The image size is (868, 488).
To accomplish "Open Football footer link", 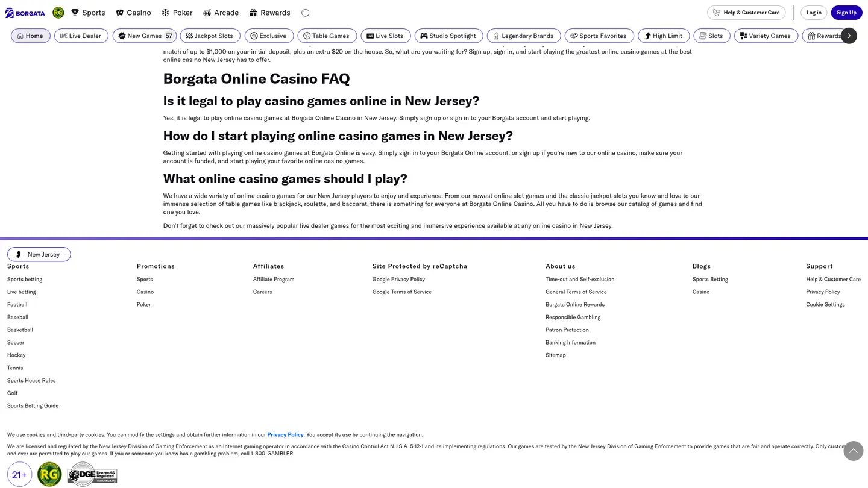I will [17, 304].
